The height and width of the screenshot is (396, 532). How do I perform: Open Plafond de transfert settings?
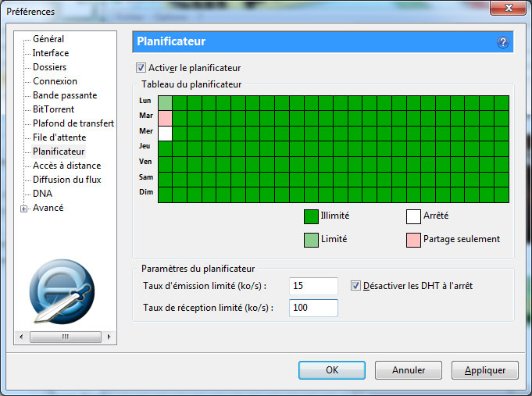(x=73, y=123)
